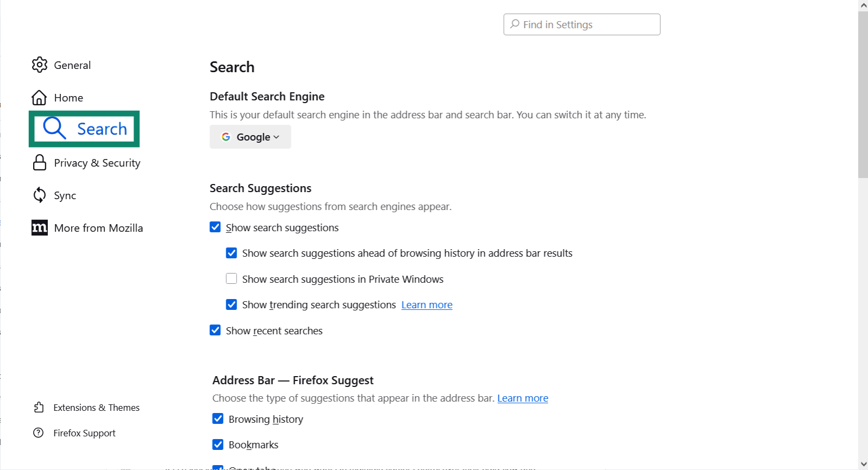This screenshot has width=868, height=470.
Task: Open General settings via gear icon
Action: coord(40,65)
